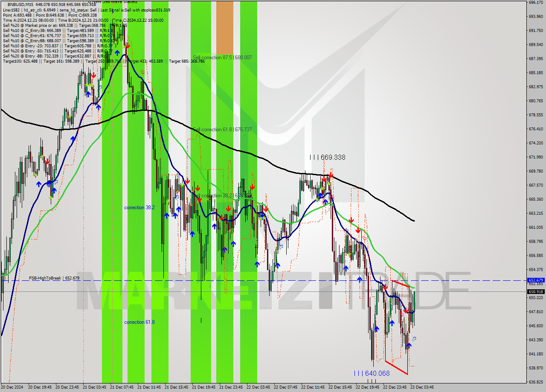
Task: Select the 645.600 price axis value
Action: pos(536,326)
